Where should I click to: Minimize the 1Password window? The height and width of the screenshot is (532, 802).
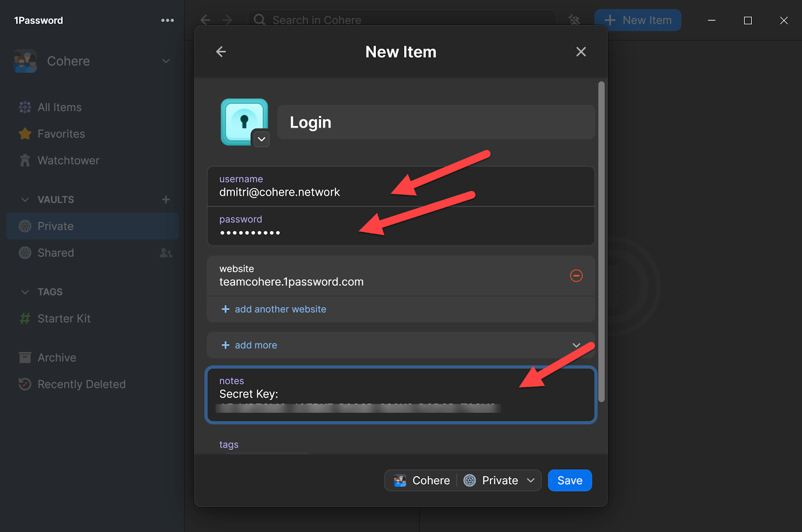click(711, 21)
